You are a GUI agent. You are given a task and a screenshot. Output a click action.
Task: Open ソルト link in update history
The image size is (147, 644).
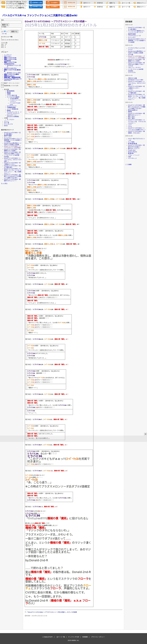(130, 124)
